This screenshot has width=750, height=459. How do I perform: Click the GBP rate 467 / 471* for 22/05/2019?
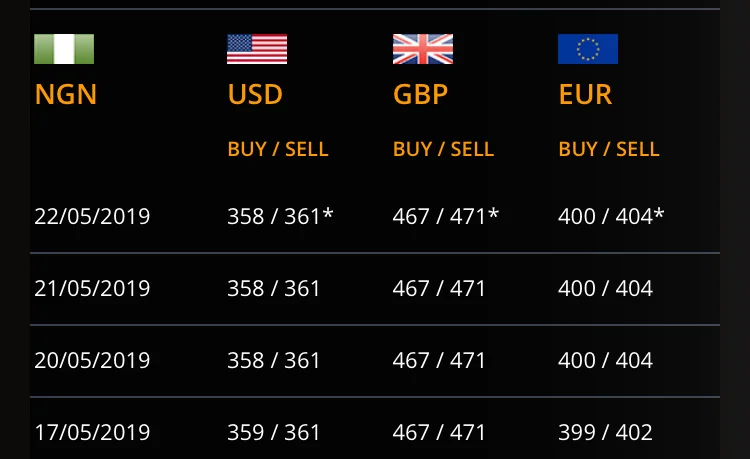[x=445, y=216]
